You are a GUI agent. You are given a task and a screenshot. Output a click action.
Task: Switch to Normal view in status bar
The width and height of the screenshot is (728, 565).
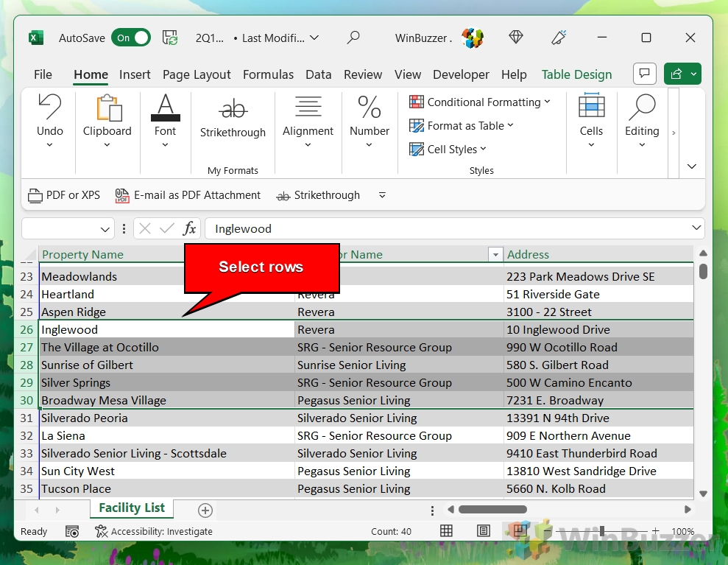tap(446, 530)
